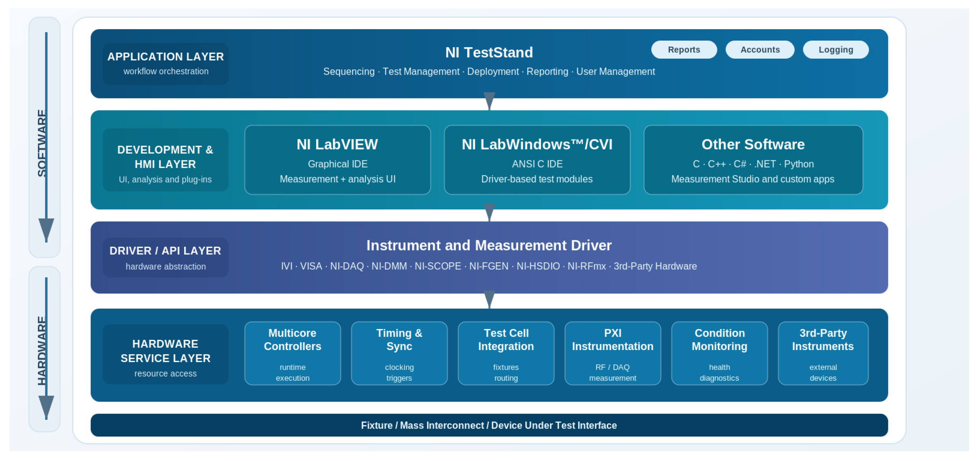Click 'workflow orchestration' caption
The image size is (980, 461).
click(x=166, y=72)
